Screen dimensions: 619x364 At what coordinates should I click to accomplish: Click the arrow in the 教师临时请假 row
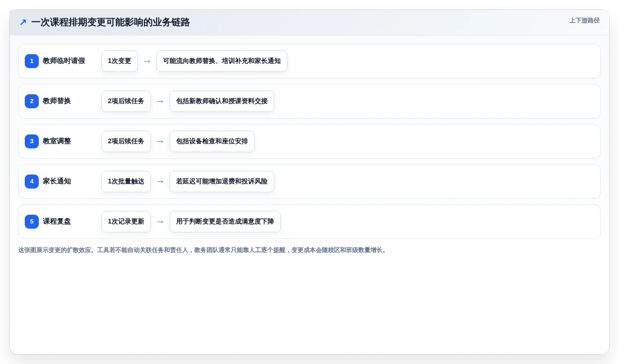147,61
